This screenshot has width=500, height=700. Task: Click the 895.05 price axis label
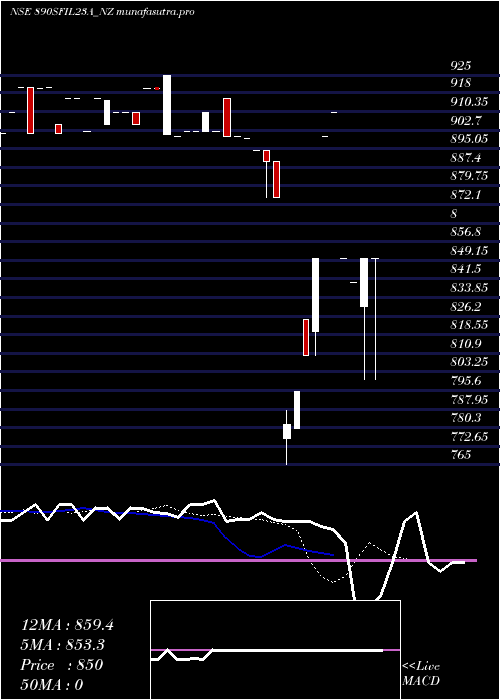pyautogui.click(x=469, y=139)
